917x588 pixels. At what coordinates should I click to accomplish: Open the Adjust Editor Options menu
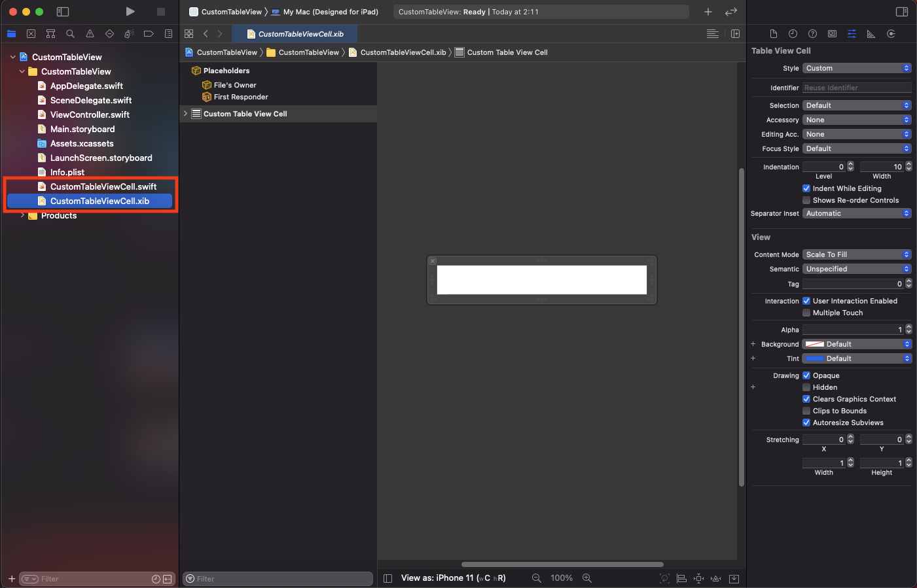[713, 33]
